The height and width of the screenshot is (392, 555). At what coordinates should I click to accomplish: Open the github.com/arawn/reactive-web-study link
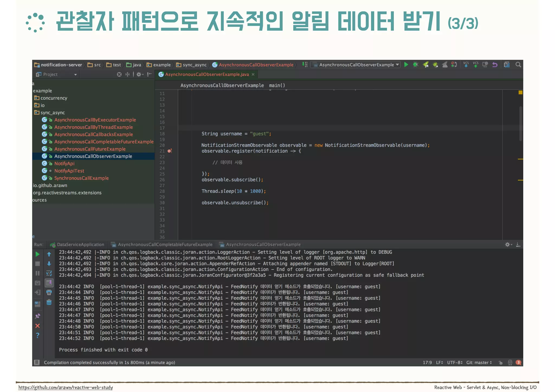(x=66, y=387)
